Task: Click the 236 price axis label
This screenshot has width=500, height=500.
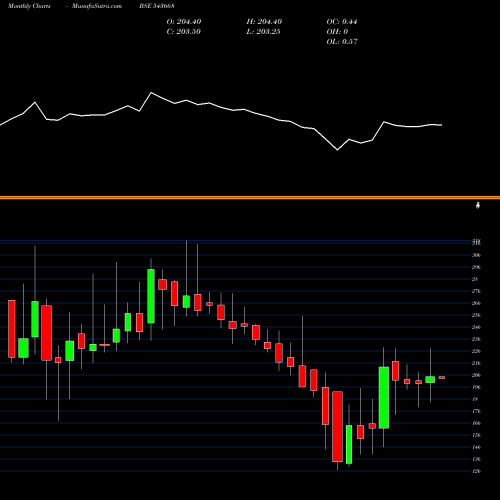Action: [476, 339]
